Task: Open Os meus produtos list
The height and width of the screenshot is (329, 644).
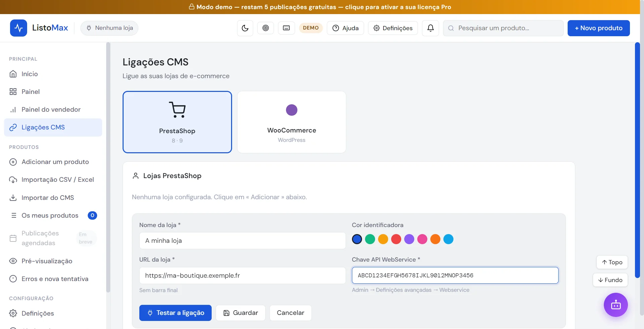Action: click(53, 215)
